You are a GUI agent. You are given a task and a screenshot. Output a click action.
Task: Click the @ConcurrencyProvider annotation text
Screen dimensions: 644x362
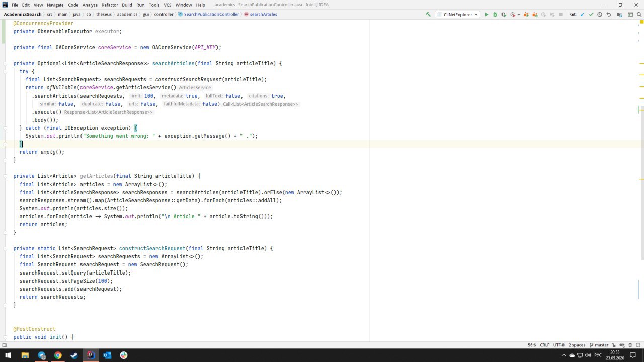tap(43, 23)
